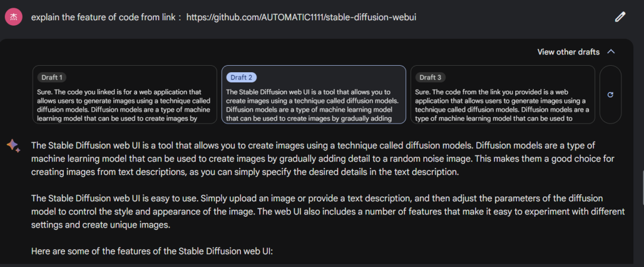Click the Bard sparkle icon beside response
The height and width of the screenshot is (267, 644).
click(13, 146)
